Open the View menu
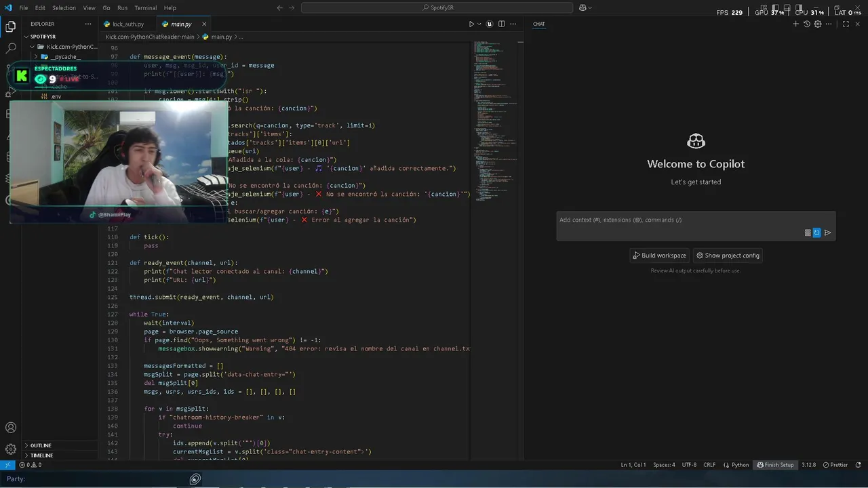868x488 pixels. 89,7
